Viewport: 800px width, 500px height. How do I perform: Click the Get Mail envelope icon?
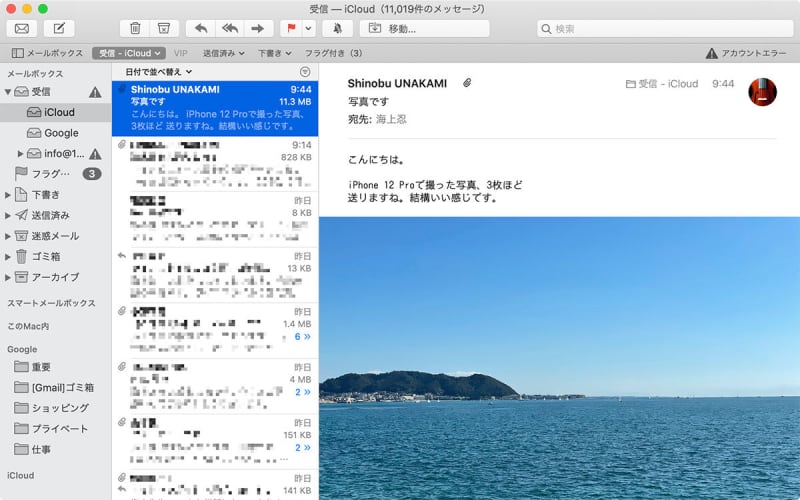(x=21, y=29)
